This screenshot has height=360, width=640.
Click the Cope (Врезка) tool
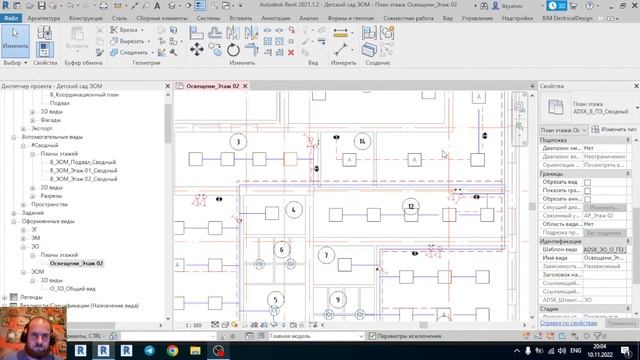[127, 30]
